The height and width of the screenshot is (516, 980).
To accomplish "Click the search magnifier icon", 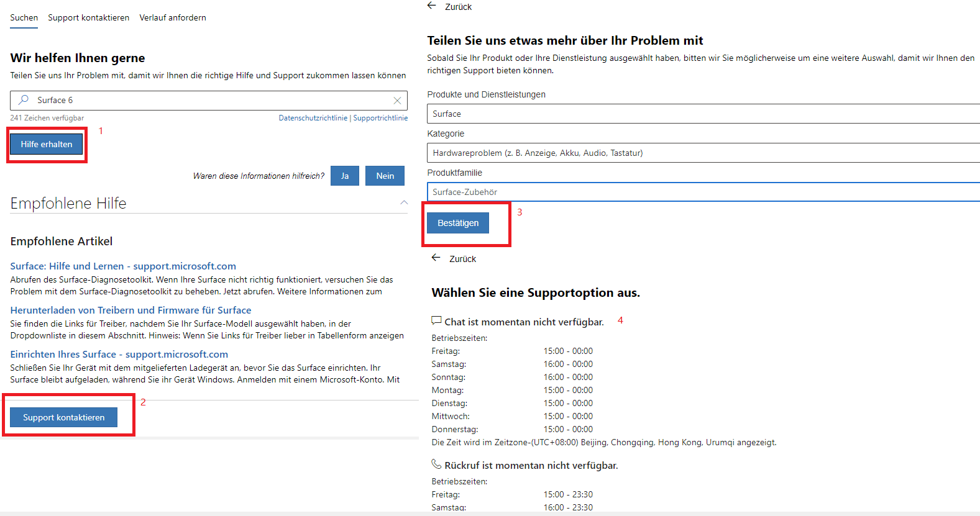I will point(24,100).
